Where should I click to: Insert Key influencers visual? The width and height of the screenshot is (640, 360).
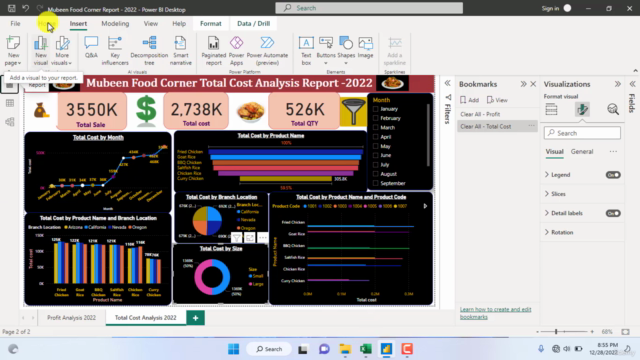click(115, 51)
